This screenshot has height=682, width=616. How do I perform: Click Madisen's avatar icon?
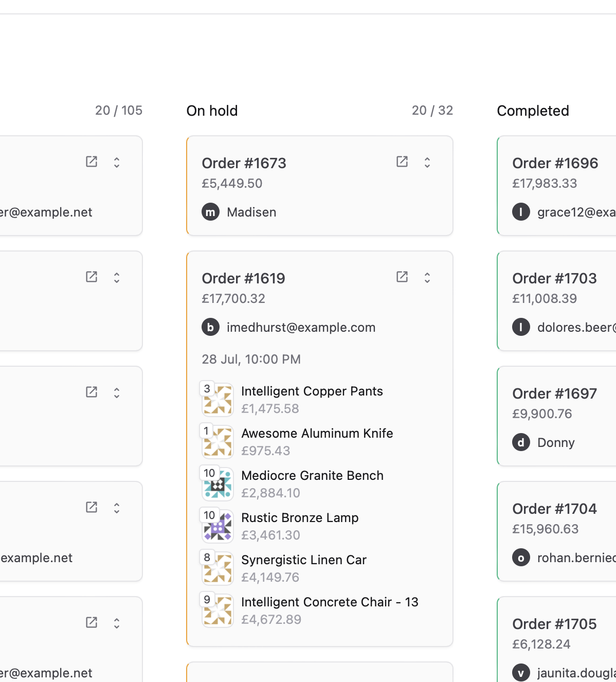(210, 212)
